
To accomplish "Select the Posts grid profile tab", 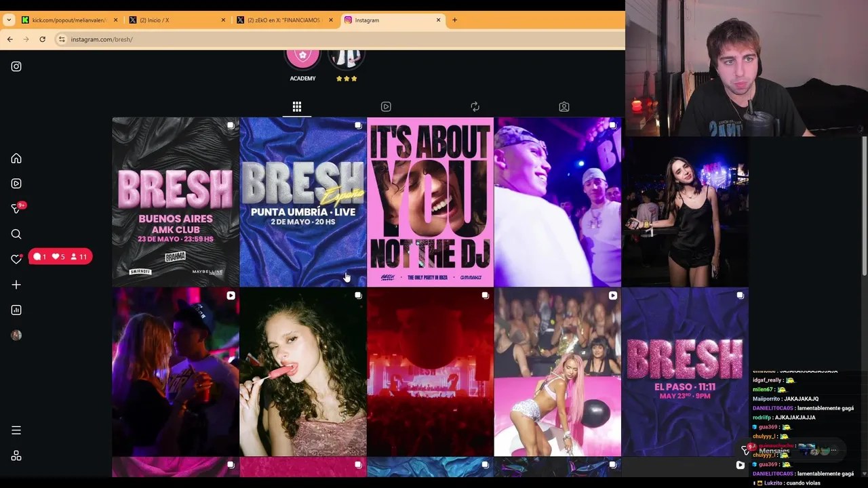I will [x=297, y=106].
